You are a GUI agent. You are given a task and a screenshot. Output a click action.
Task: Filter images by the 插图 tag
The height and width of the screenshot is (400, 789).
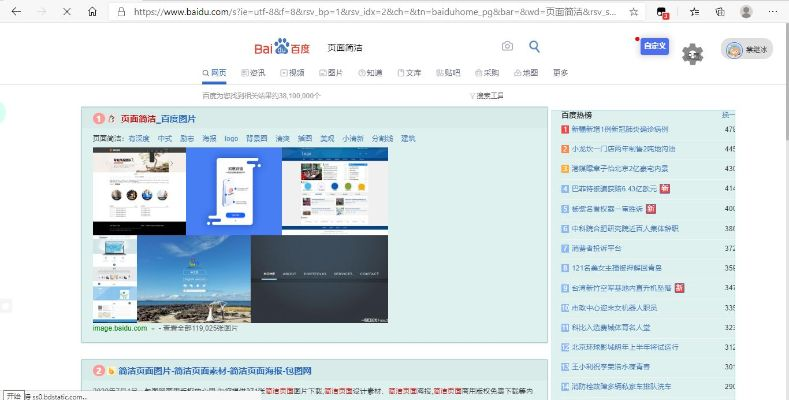(x=305, y=138)
